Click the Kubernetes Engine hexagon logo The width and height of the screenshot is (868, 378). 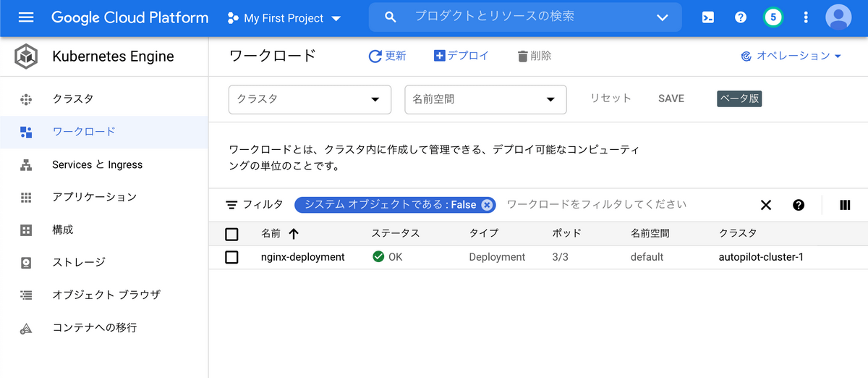click(x=26, y=56)
